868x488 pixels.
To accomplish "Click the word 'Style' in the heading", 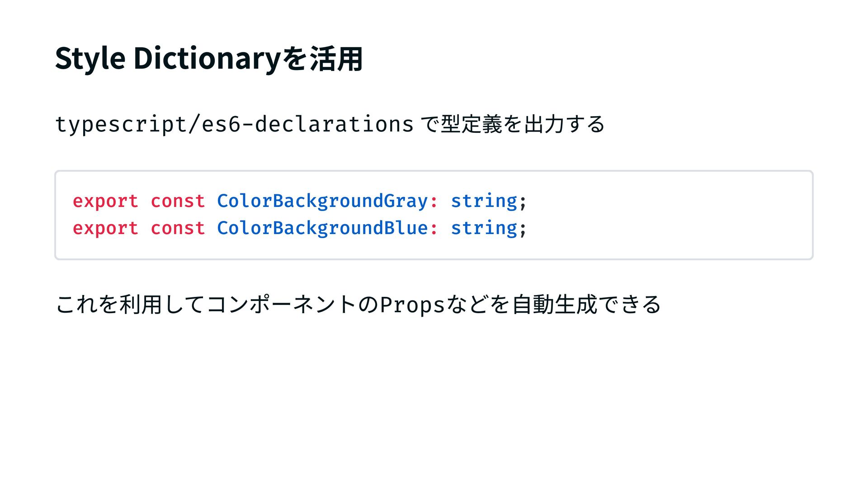I will 90,59.
